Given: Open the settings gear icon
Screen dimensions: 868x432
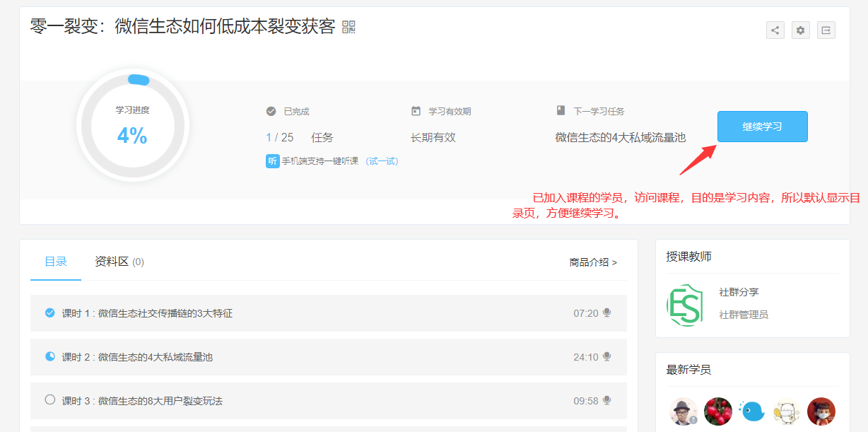Looking at the screenshot, I should point(800,30).
